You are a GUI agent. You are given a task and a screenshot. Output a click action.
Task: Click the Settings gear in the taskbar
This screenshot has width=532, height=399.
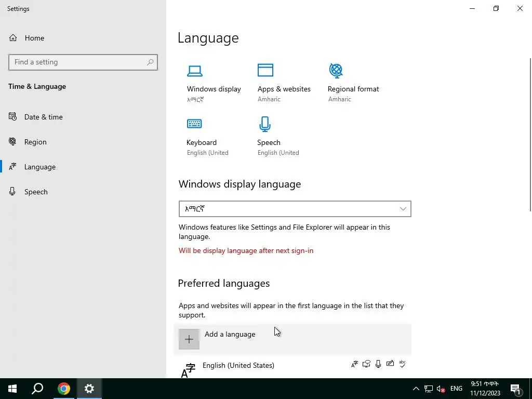point(89,389)
